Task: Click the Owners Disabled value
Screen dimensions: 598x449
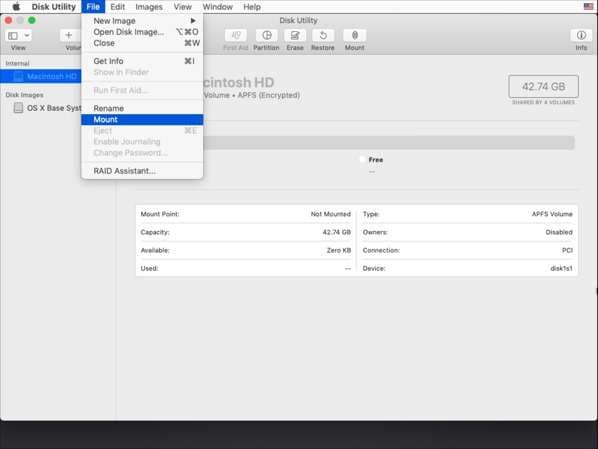Action: tap(559, 232)
